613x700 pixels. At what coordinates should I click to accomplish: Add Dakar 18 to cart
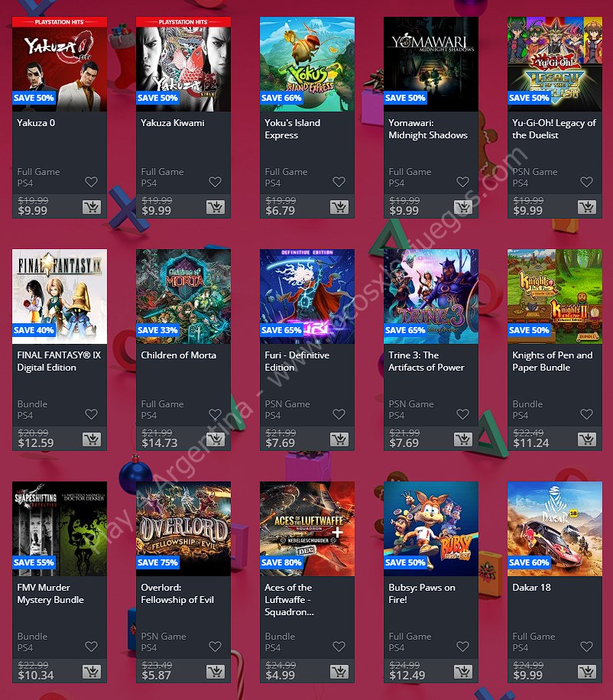[587, 672]
